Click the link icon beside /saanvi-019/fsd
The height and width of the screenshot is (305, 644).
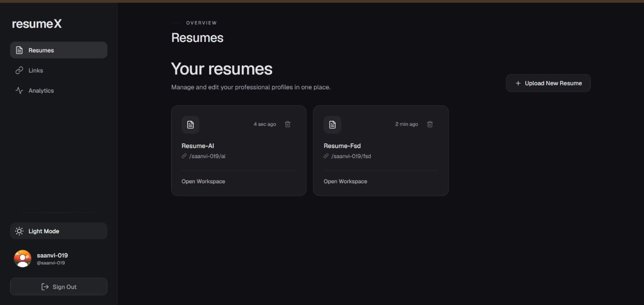(x=326, y=156)
